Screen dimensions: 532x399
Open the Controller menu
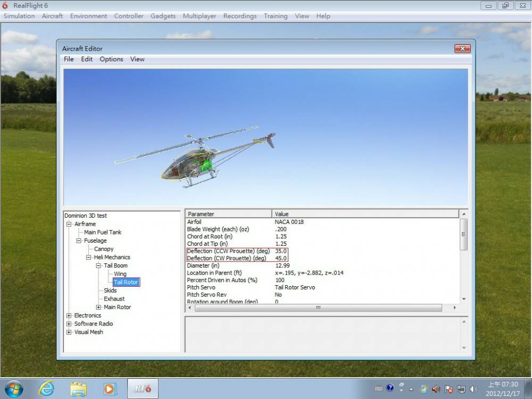(129, 16)
